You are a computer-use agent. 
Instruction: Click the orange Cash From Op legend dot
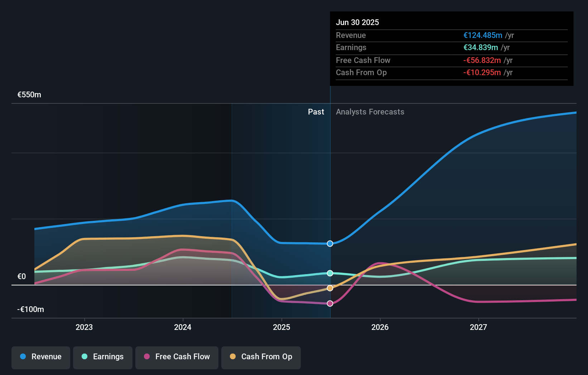pos(233,357)
